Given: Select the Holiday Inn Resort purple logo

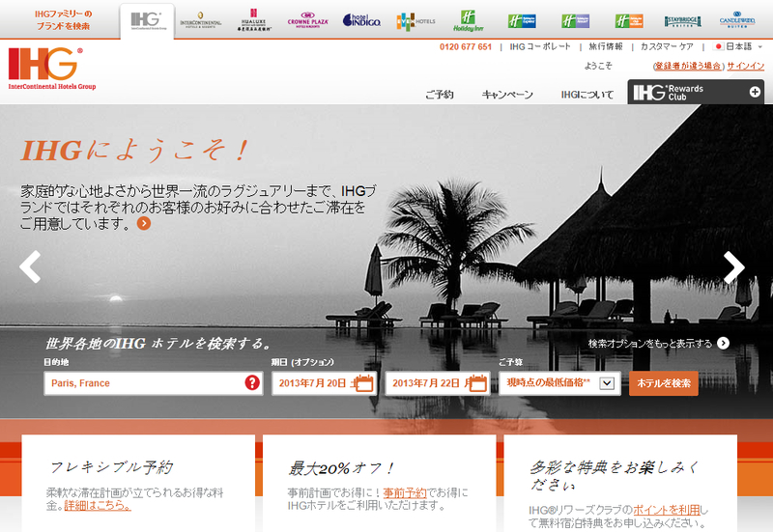Looking at the screenshot, I should 575,21.
